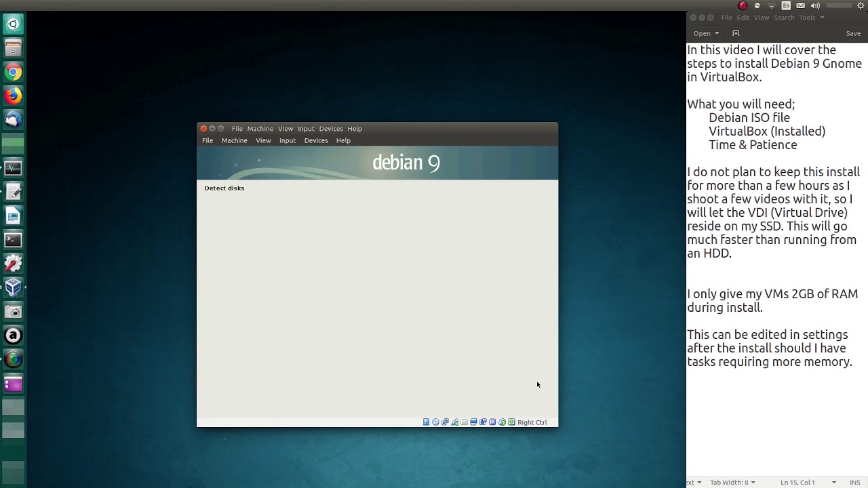Click the purple window icon in the launcher

click(13, 384)
